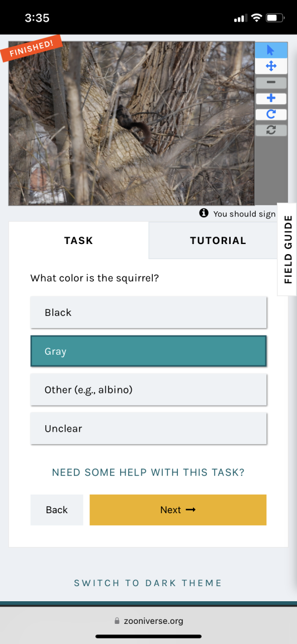Pick Other (e.g., albino) option

click(x=148, y=390)
